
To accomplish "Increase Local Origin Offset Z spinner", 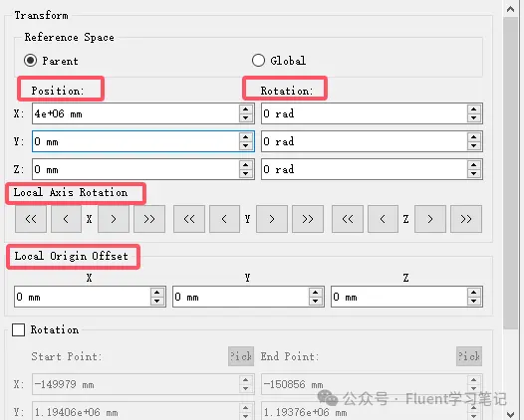I will 473,293.
